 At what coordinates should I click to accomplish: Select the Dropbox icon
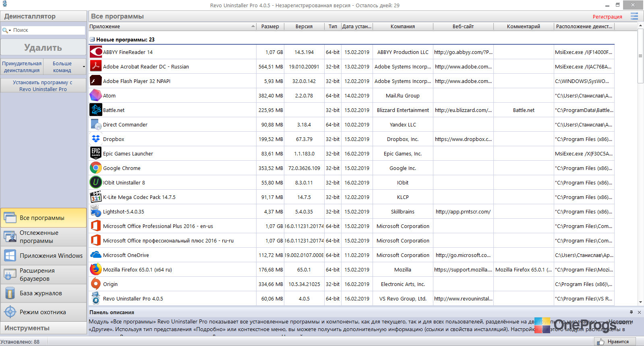(x=96, y=139)
